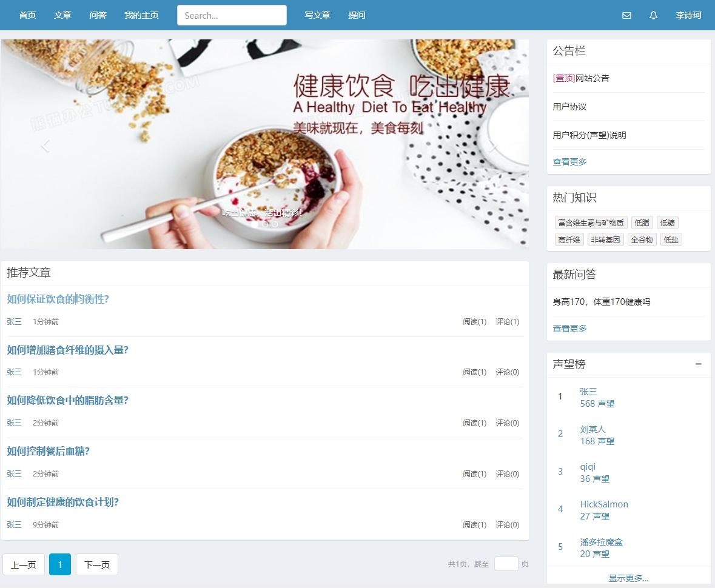This screenshot has width=715, height=588.
Task: Click 评论(1) on the first article
Action: pyautogui.click(x=508, y=322)
